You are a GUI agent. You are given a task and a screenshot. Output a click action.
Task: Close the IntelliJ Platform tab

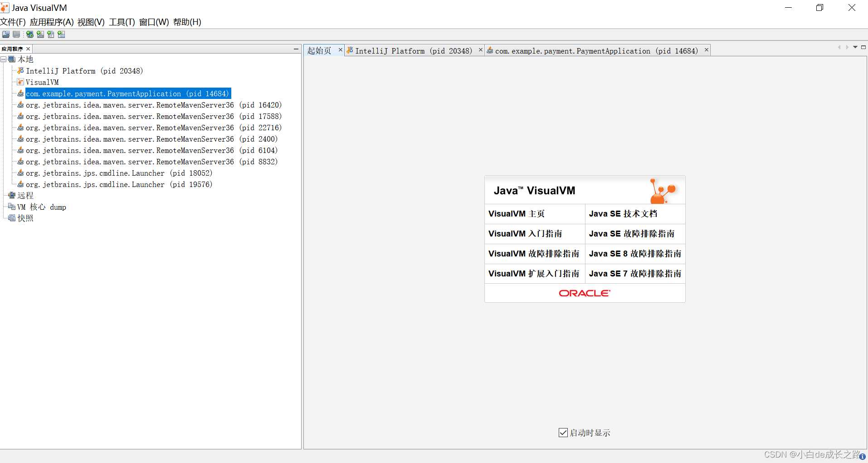tap(481, 50)
